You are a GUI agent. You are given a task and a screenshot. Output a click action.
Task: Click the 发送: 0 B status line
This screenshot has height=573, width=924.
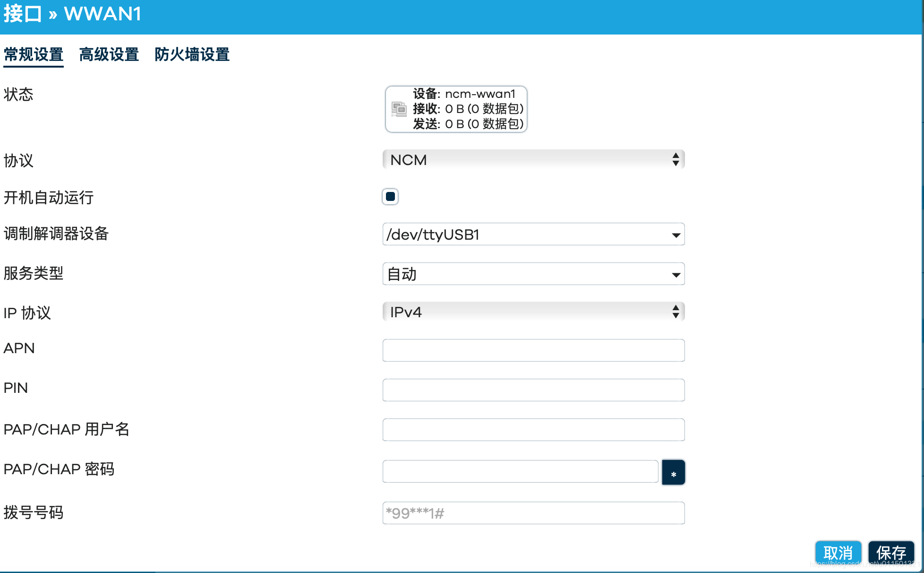468,124
